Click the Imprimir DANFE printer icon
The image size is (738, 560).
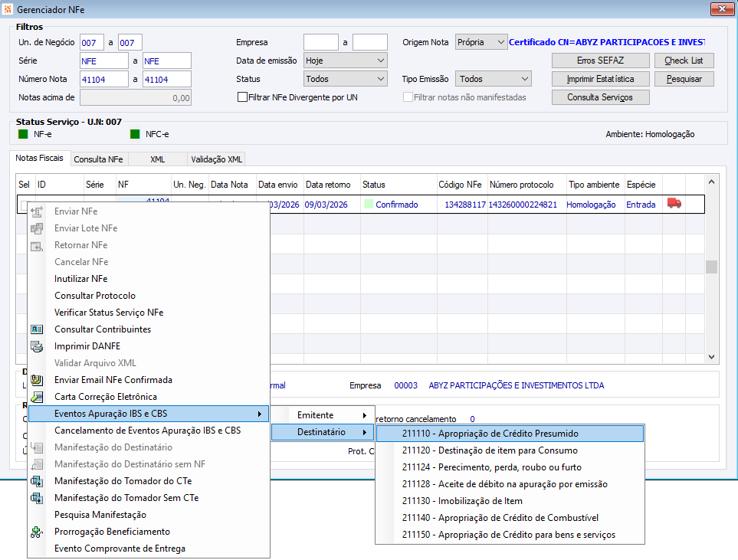(37, 346)
